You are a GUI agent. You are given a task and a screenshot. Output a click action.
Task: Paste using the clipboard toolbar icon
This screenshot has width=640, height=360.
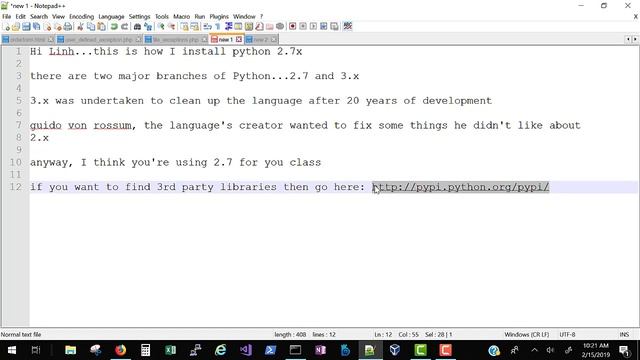click(x=101, y=27)
